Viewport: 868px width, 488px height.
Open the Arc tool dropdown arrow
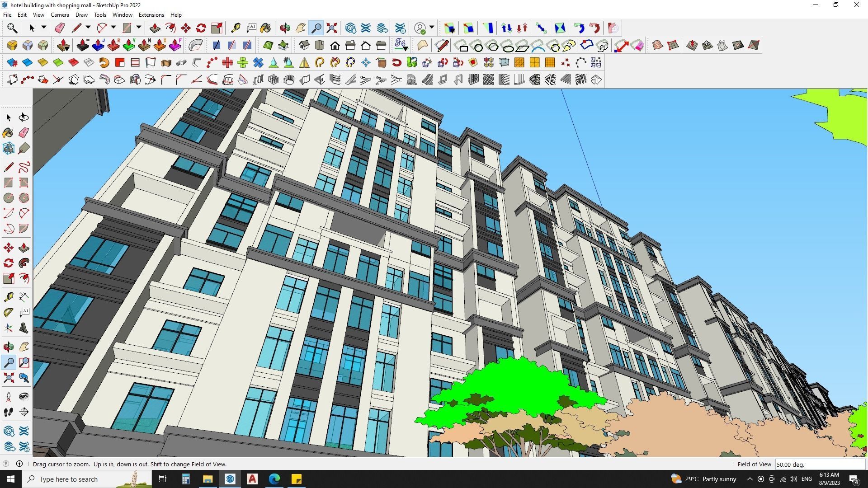[113, 28]
